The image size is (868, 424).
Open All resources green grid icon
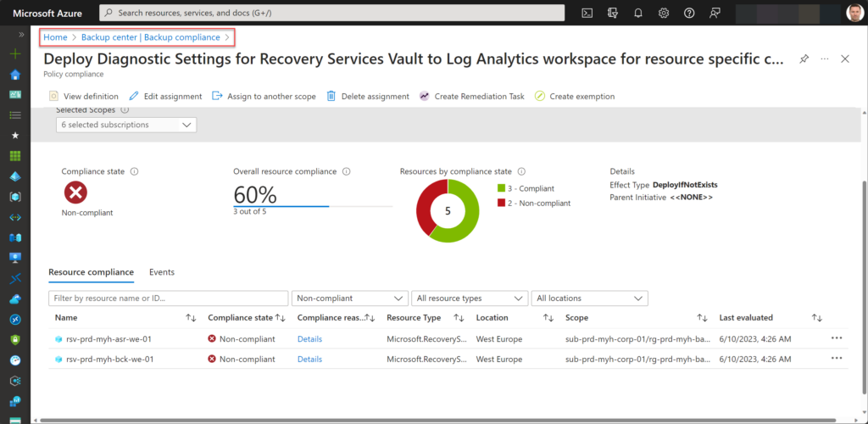pos(15,156)
